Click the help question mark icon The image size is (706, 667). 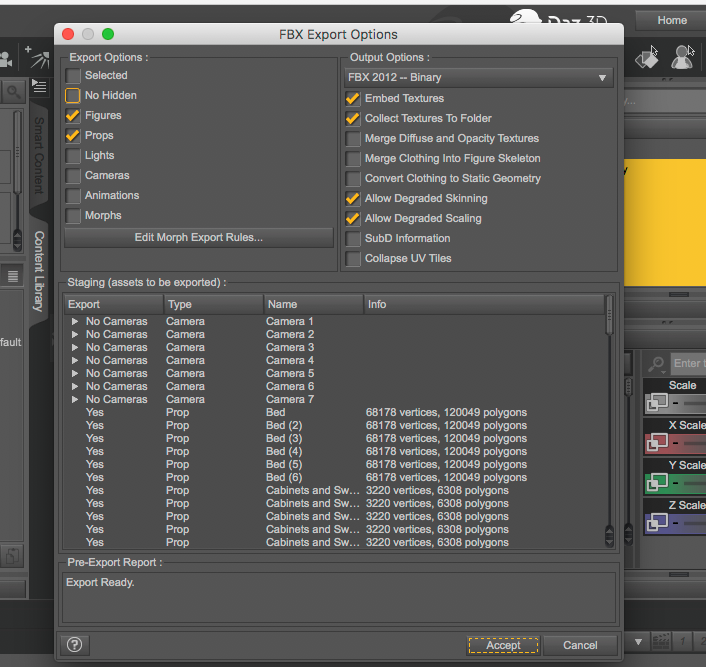(76, 645)
